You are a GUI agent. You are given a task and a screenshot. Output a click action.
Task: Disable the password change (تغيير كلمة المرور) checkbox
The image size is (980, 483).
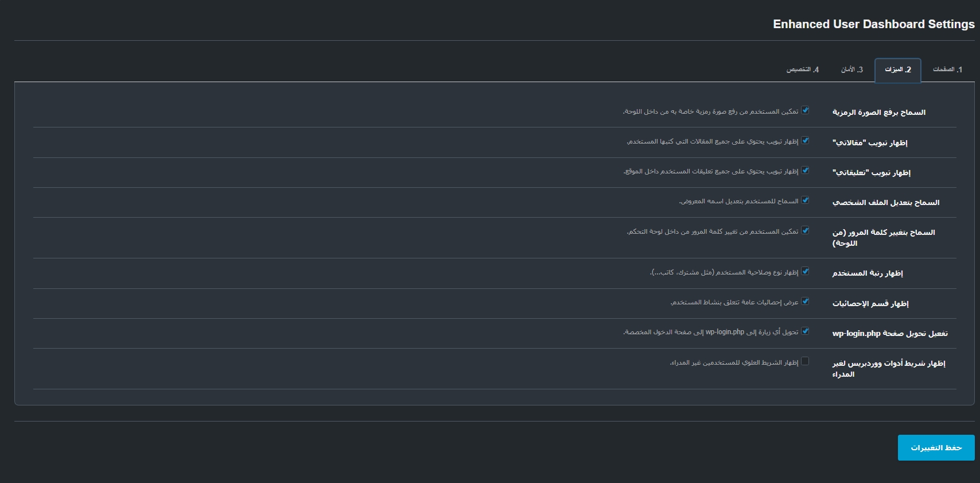tap(805, 230)
